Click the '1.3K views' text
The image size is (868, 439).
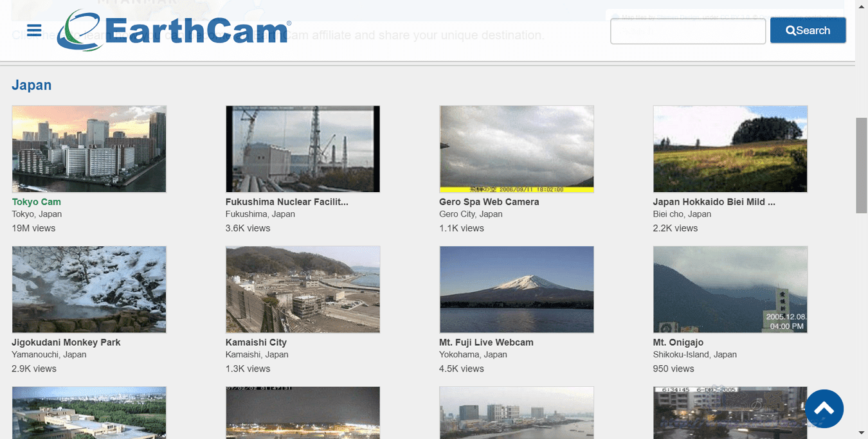pos(248,368)
